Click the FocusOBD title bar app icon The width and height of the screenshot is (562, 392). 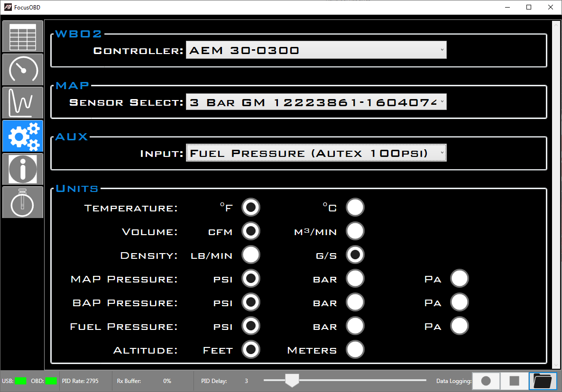[8, 7]
